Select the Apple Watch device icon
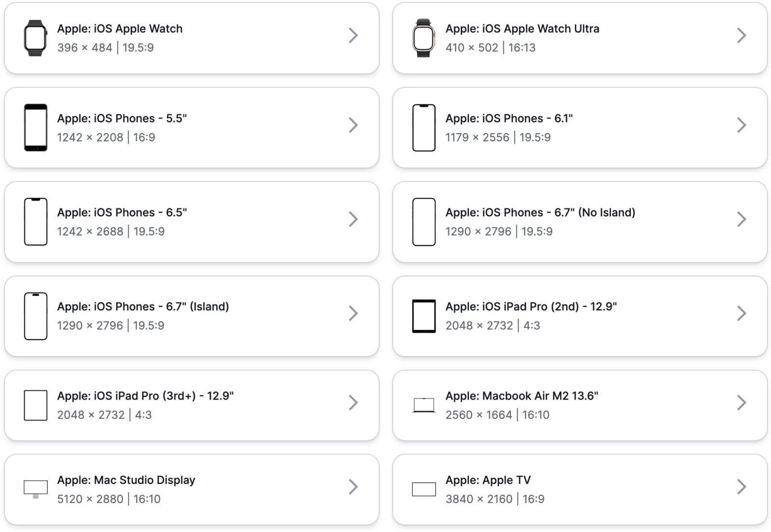This screenshot has width=771, height=532. (35, 36)
